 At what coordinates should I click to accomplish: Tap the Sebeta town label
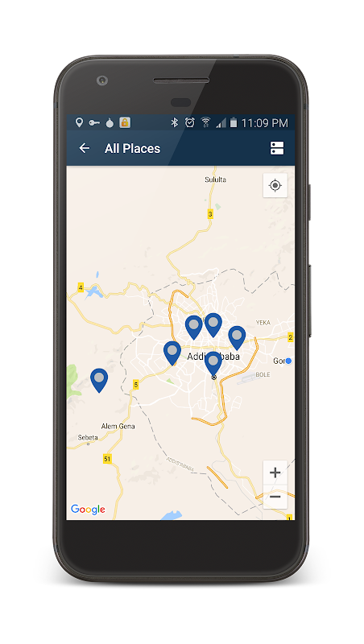[88, 437]
